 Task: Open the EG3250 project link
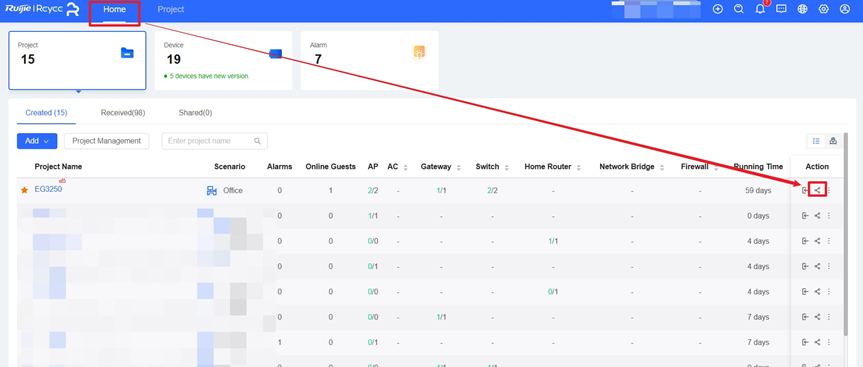pos(48,189)
